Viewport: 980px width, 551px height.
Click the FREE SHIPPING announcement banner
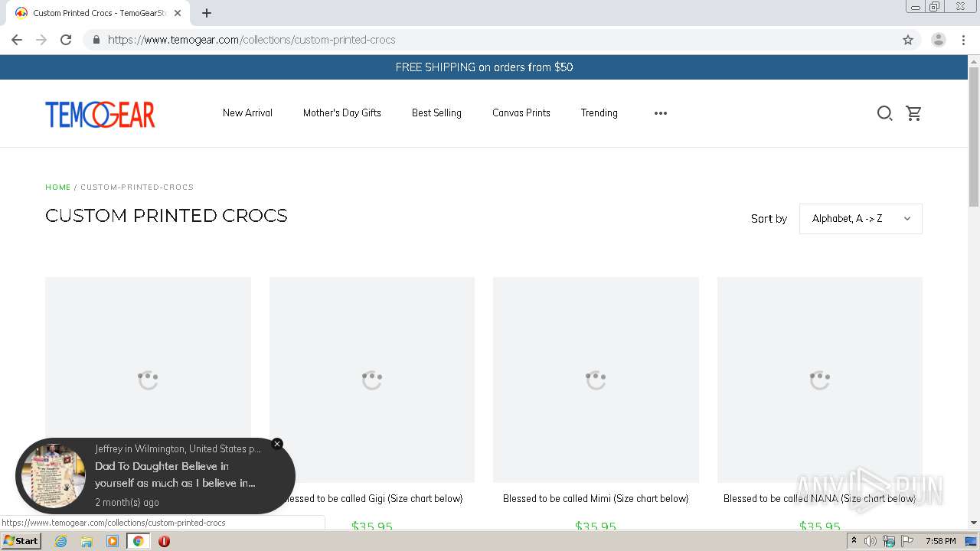pyautogui.click(x=484, y=67)
